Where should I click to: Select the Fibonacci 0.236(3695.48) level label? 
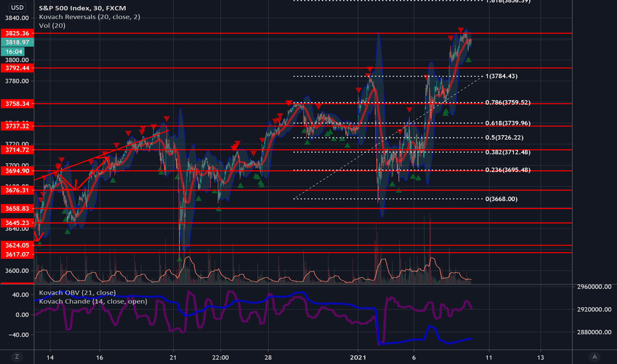508,170
